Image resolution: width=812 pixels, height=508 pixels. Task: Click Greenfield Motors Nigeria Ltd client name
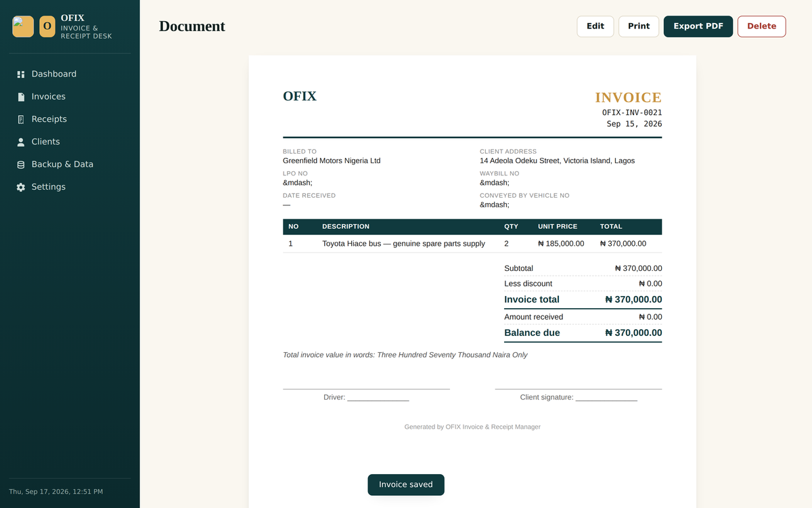(x=332, y=161)
